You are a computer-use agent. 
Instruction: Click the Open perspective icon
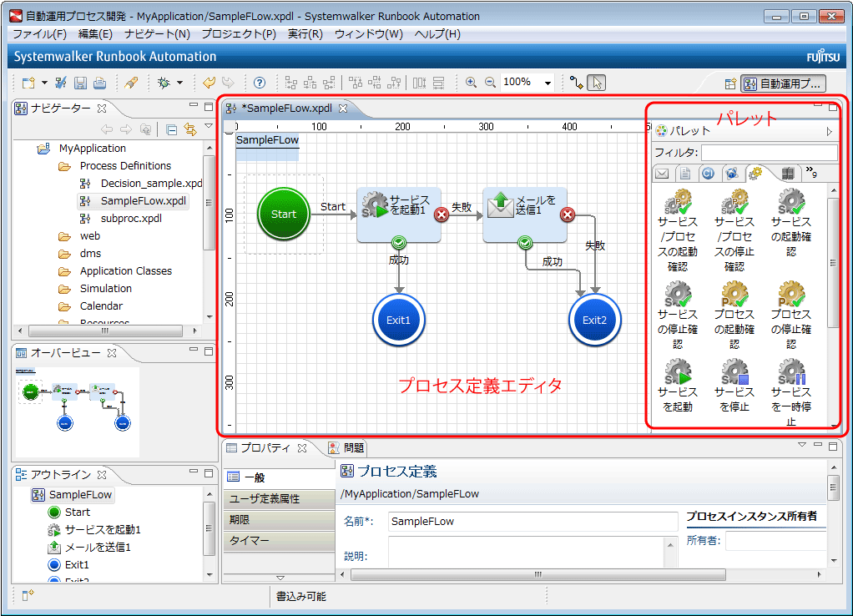[x=730, y=83]
